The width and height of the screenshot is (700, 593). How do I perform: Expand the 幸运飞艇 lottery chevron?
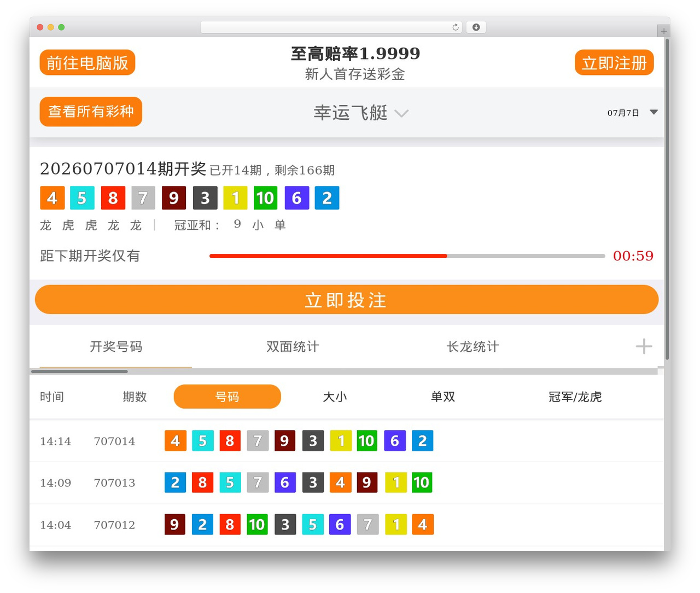(402, 113)
